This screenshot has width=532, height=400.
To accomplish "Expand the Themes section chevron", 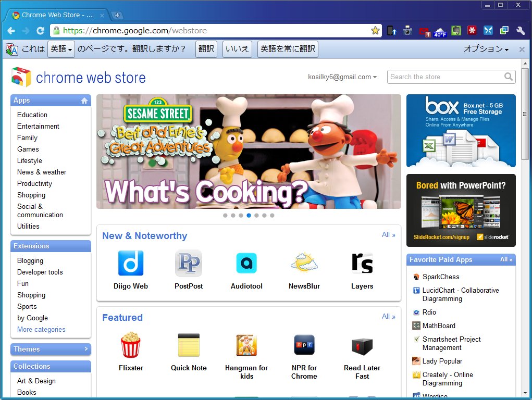I will (x=86, y=349).
